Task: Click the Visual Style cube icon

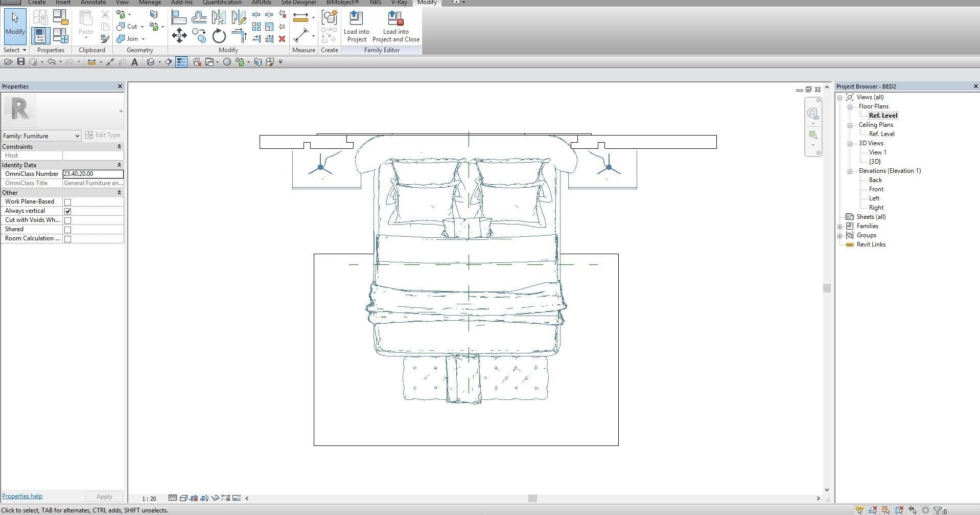Action: click(183, 498)
